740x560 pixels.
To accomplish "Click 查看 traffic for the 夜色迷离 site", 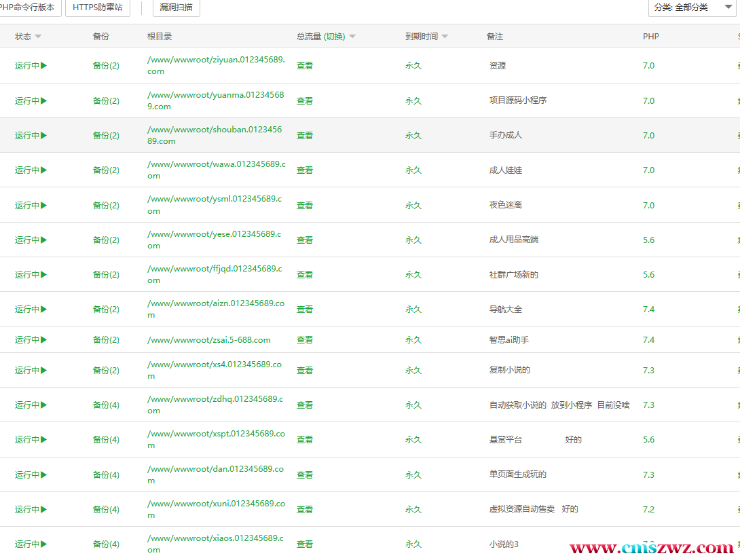I will tap(305, 206).
